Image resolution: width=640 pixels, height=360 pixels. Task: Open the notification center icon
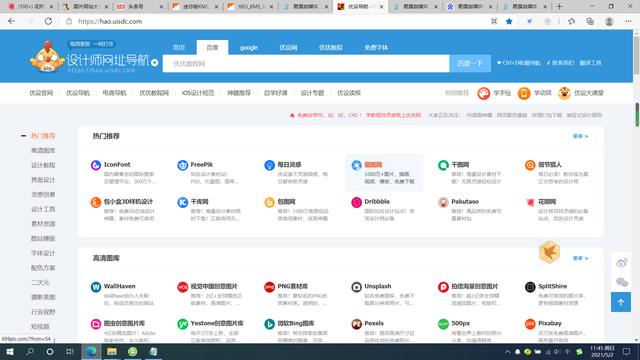[x=627, y=351]
